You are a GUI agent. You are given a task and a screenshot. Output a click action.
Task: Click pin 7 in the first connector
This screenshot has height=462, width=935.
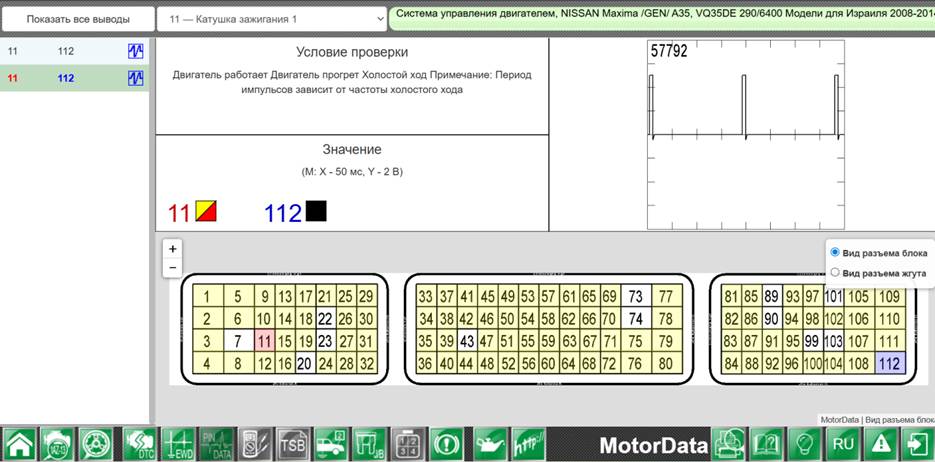[x=237, y=341]
